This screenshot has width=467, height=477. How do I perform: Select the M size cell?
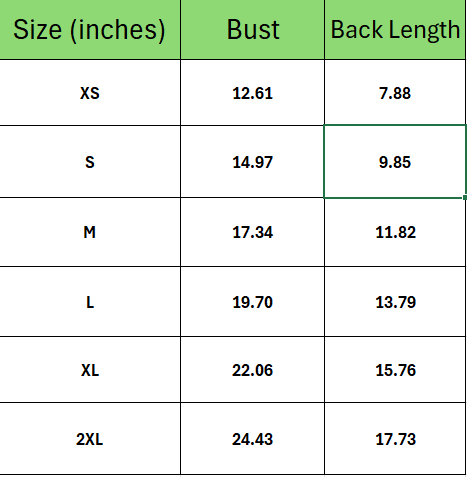pos(90,232)
